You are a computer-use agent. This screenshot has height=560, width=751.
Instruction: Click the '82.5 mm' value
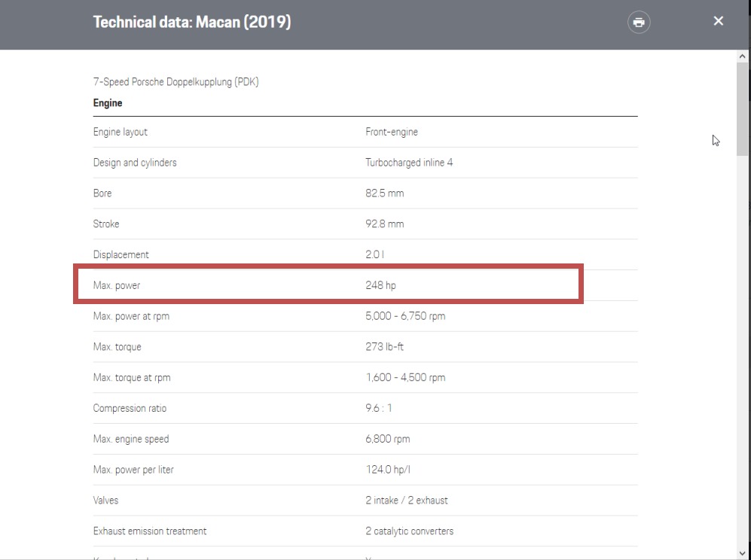click(x=385, y=193)
